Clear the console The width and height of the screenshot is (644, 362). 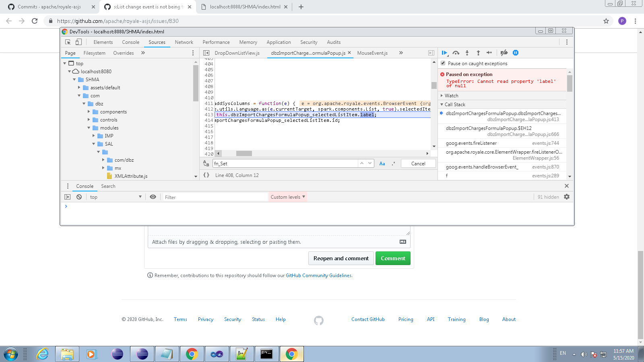tap(79, 197)
